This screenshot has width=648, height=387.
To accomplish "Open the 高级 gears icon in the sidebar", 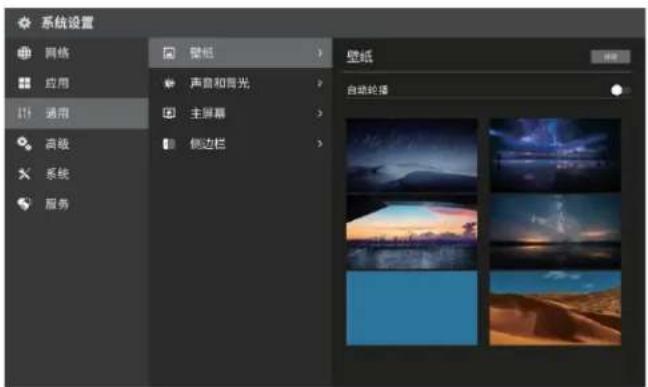I will tap(24, 143).
